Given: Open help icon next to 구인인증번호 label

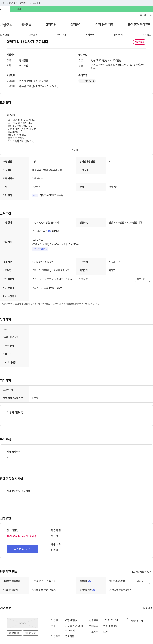Looking at the screenshot, I should click(x=94, y=590).
